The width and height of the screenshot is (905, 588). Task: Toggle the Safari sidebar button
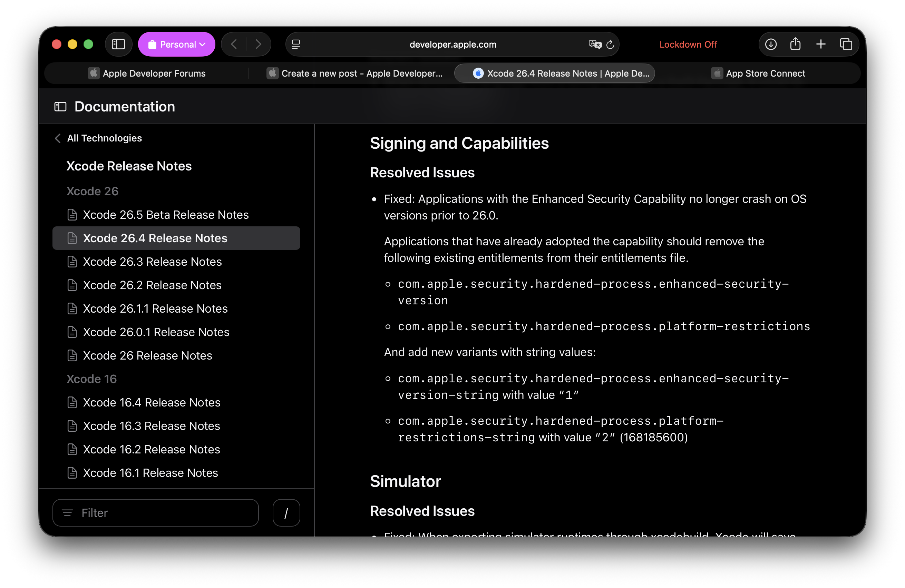[x=118, y=45]
